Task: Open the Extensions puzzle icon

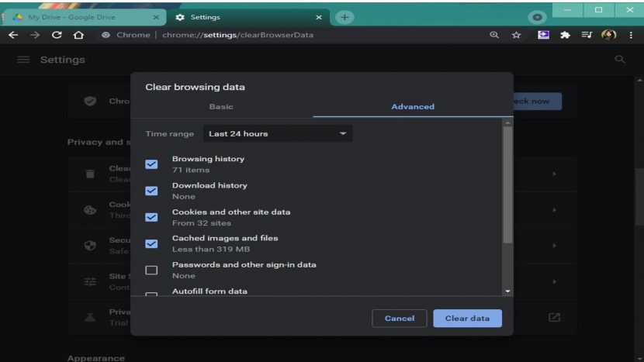Action: pos(565,35)
